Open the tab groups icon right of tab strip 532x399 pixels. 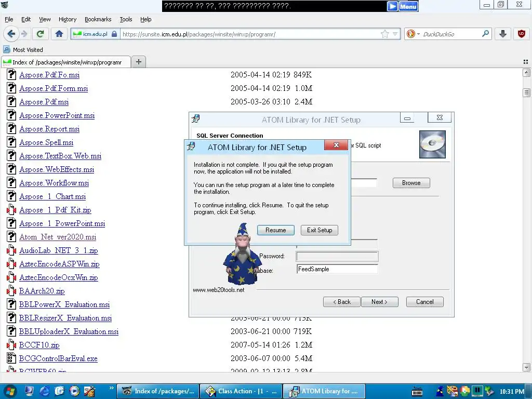coord(526,62)
